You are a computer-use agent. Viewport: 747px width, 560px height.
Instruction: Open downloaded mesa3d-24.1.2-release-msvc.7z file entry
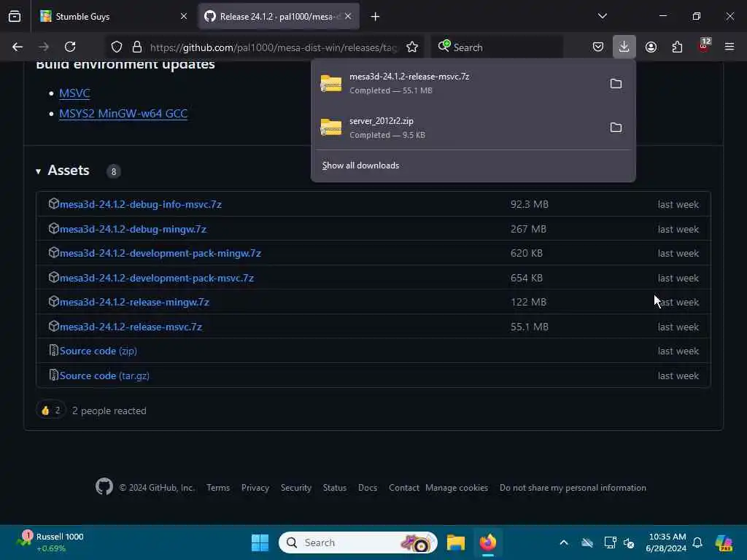point(457,83)
